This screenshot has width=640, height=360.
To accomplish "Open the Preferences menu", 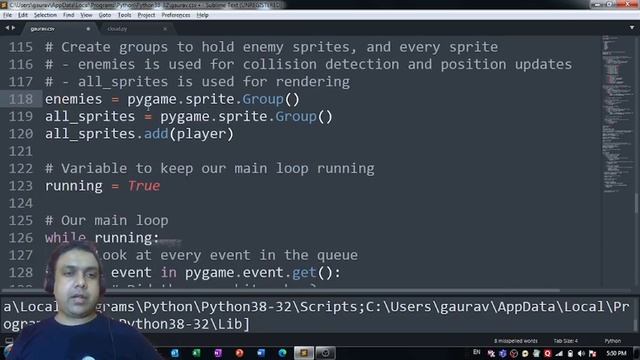I will [176, 15].
